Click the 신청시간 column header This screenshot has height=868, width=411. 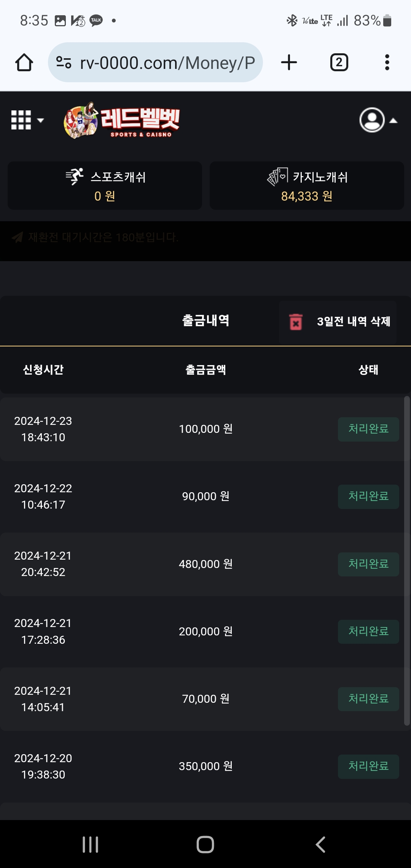[43, 370]
